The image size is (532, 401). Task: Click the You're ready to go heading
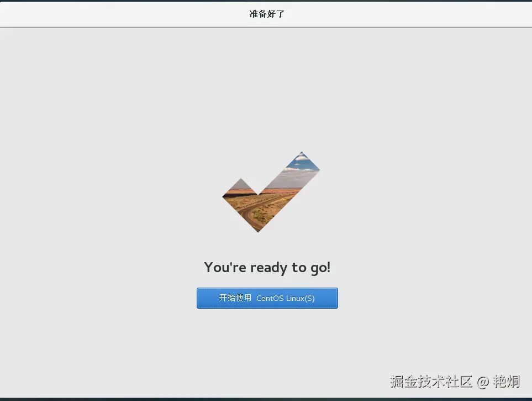[x=267, y=267]
